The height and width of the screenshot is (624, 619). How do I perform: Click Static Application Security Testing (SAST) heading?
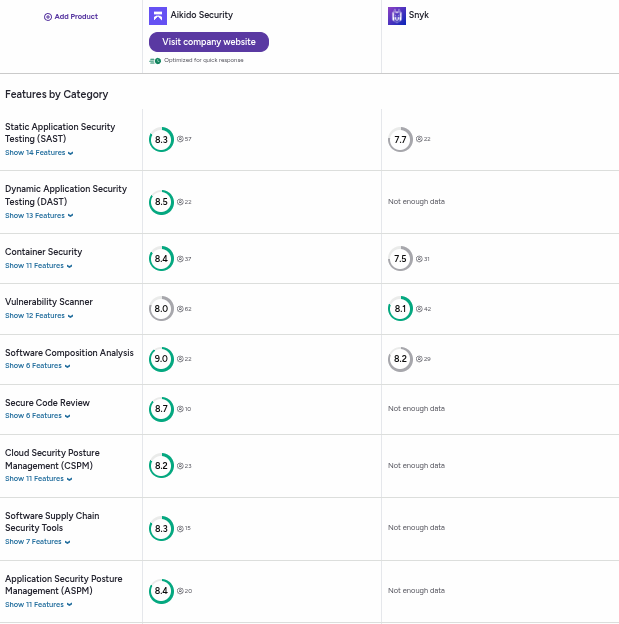[60, 133]
